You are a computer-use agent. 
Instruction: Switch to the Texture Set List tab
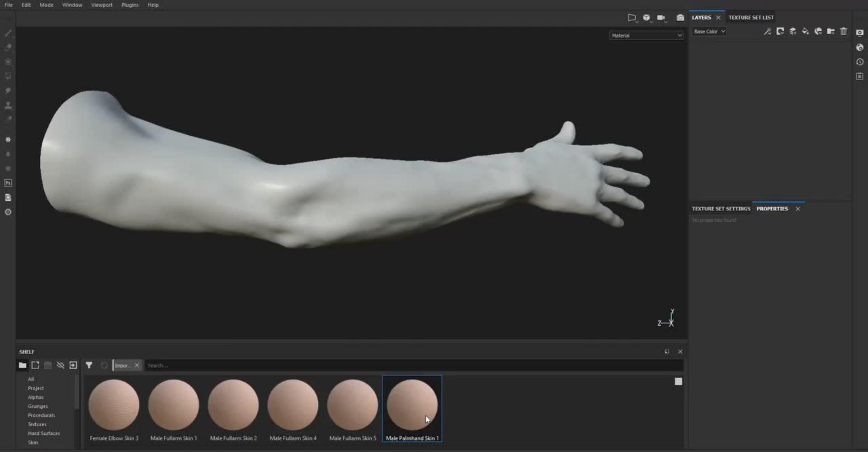(x=751, y=18)
